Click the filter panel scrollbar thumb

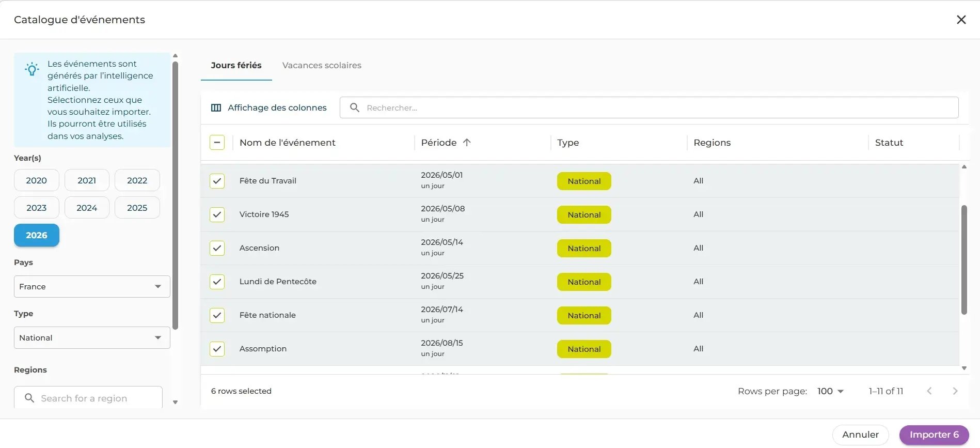coord(175,195)
